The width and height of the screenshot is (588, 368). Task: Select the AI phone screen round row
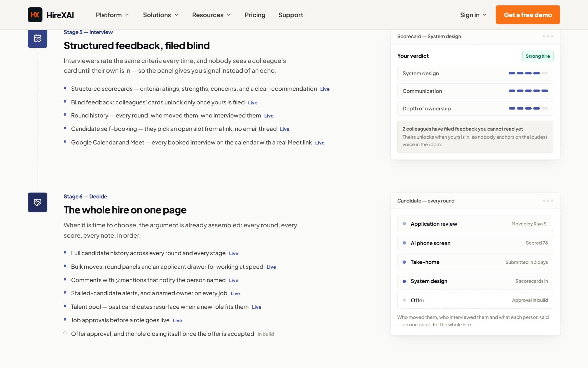pos(475,243)
